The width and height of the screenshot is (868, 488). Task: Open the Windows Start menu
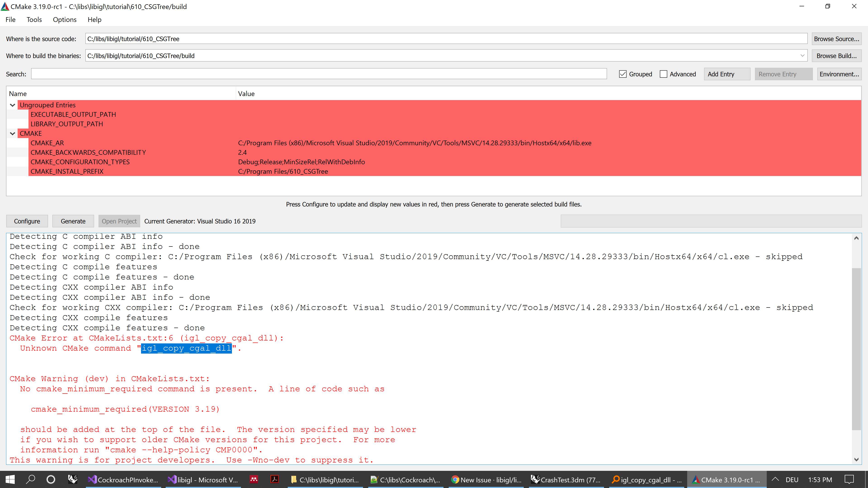(x=10, y=480)
